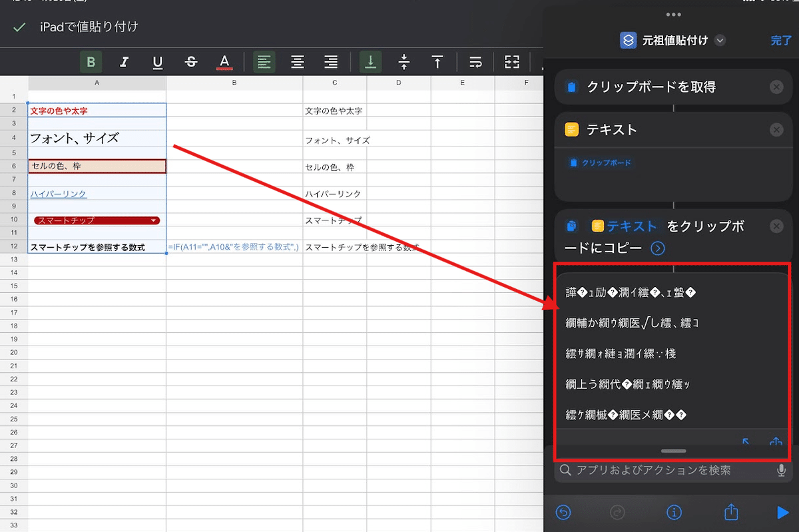The width and height of the screenshot is (799, 532).
Task: Run the shortcut with the play button
Action: (x=782, y=512)
